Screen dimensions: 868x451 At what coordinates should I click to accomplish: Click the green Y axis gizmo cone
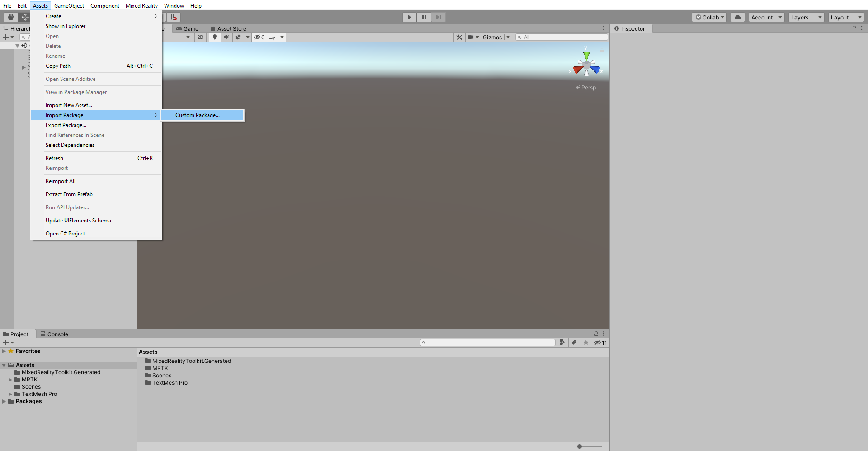tap(586, 55)
